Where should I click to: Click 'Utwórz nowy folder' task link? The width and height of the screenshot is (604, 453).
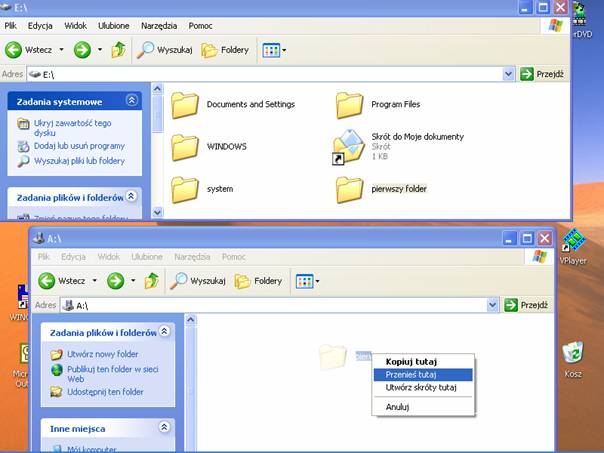tap(102, 354)
